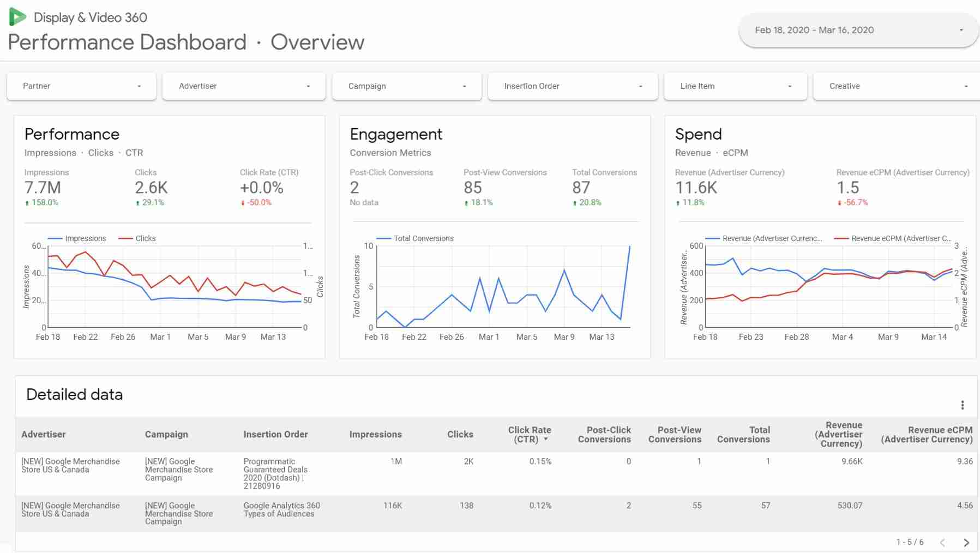Click the Post-Click Conversions value 2
This screenshot has height=553, width=980.
tap(354, 188)
